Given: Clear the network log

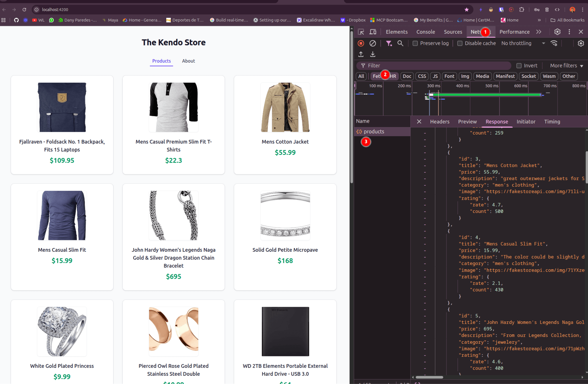Looking at the screenshot, I should [373, 43].
